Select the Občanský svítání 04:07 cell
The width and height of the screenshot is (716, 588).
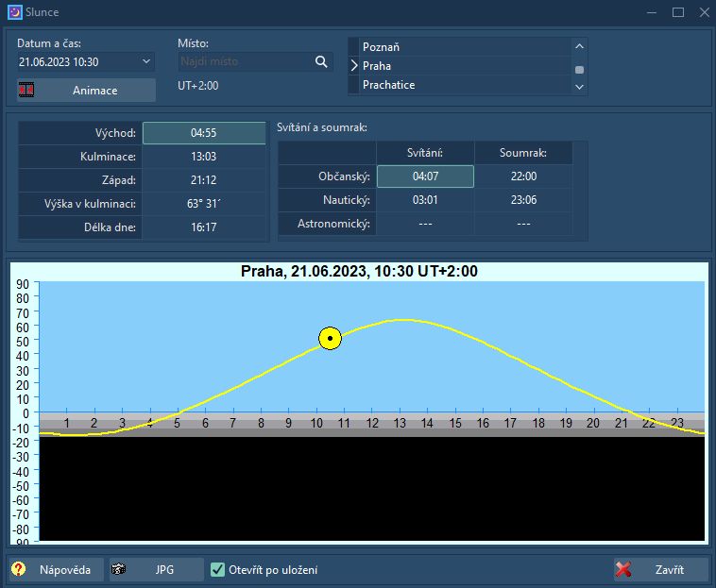(x=425, y=176)
